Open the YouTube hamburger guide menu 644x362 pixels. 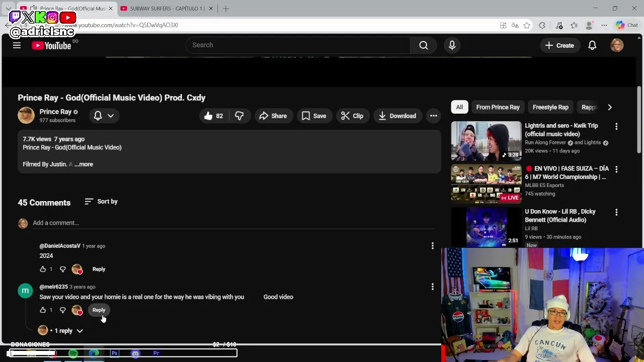pos(17,45)
